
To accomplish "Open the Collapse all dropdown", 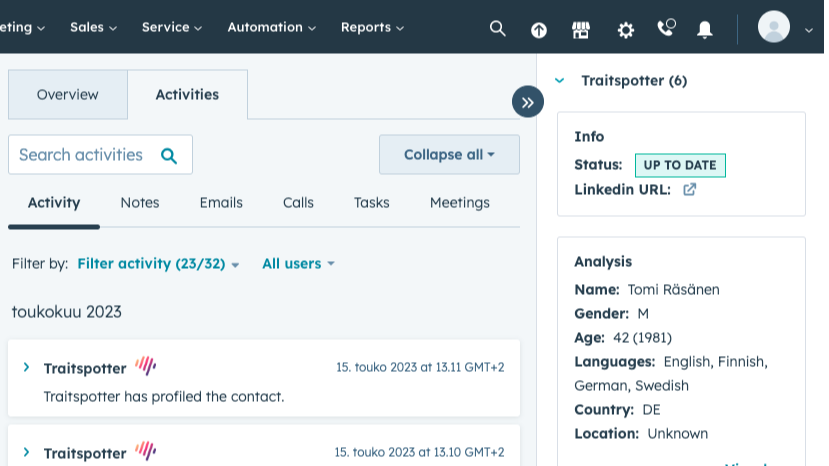I will [x=449, y=155].
